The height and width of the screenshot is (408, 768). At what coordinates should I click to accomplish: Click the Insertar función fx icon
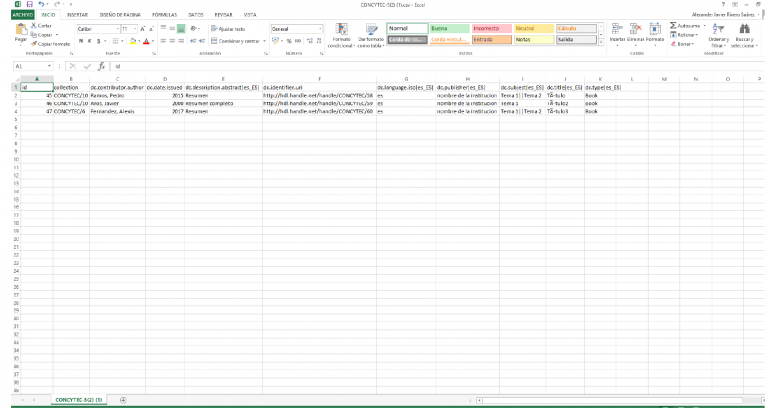101,66
